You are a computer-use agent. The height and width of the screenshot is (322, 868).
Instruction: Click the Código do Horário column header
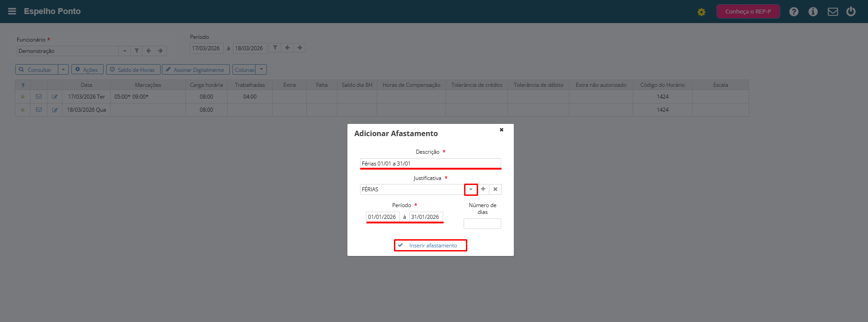coord(663,85)
